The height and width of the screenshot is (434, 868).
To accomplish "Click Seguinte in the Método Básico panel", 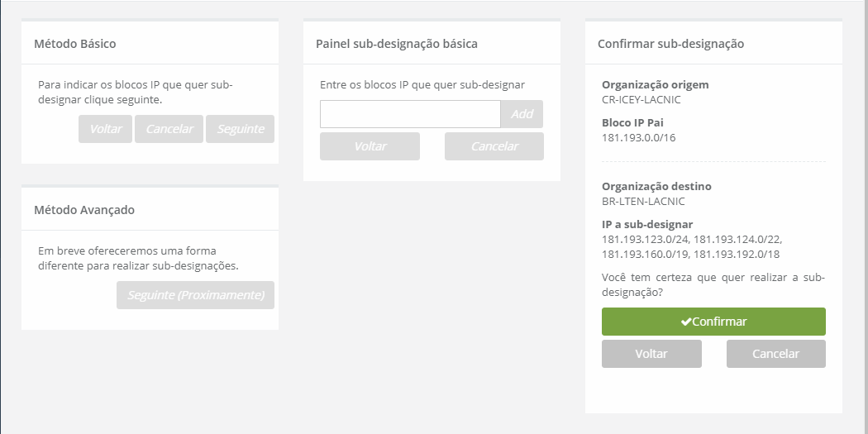I will (240, 129).
